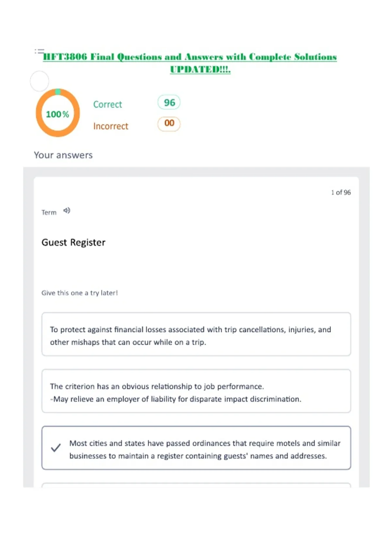Click the Guest Register term text
This screenshot has width=392, height=556.
pos(73,242)
